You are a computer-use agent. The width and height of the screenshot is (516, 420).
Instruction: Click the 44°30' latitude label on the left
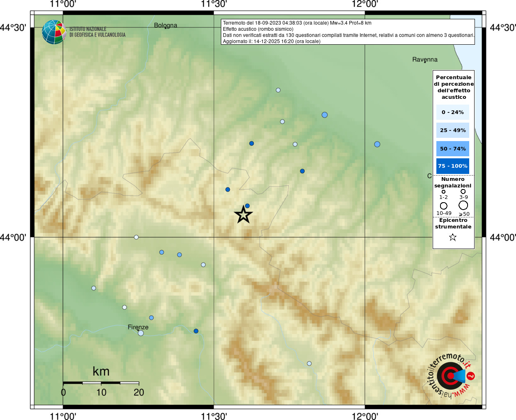click(x=13, y=27)
